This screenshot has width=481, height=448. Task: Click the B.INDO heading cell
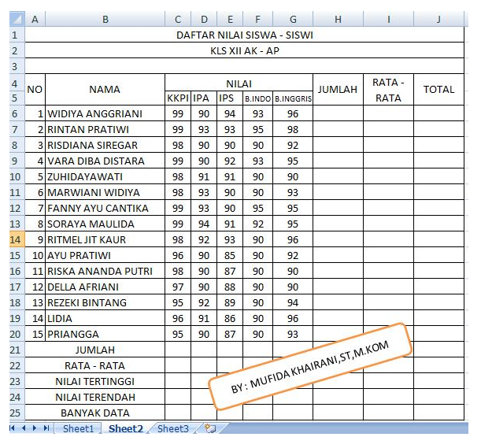pyautogui.click(x=257, y=98)
